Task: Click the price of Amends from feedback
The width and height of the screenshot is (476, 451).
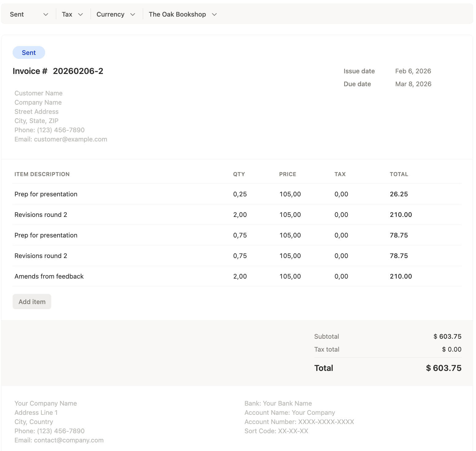Action: [x=290, y=276]
